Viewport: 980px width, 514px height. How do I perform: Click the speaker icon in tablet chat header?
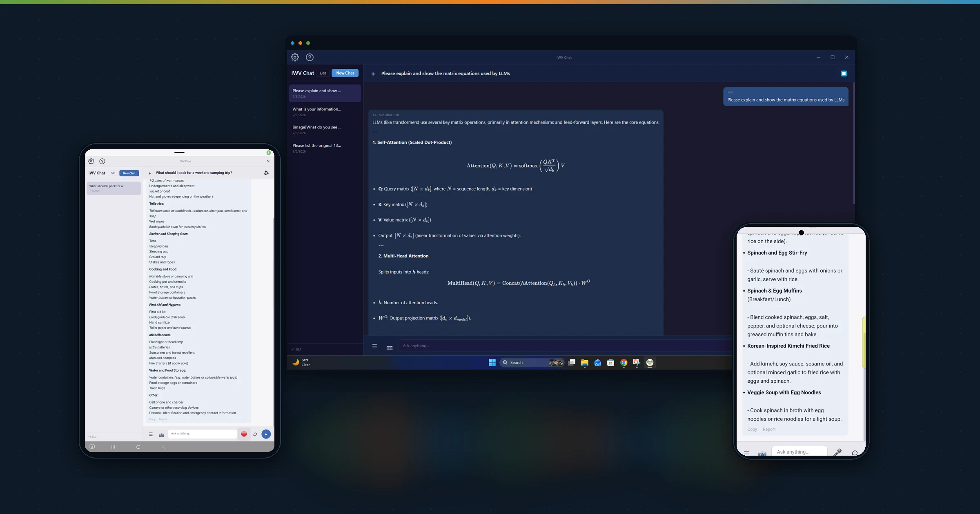(x=266, y=173)
